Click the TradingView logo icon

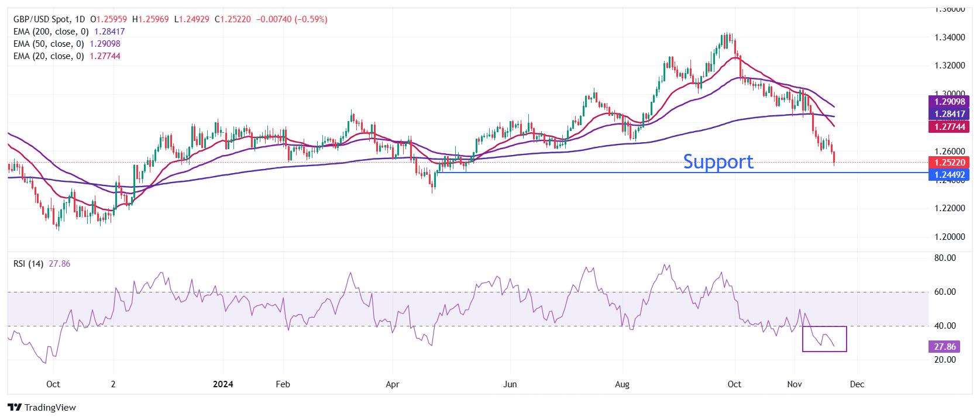[15, 407]
